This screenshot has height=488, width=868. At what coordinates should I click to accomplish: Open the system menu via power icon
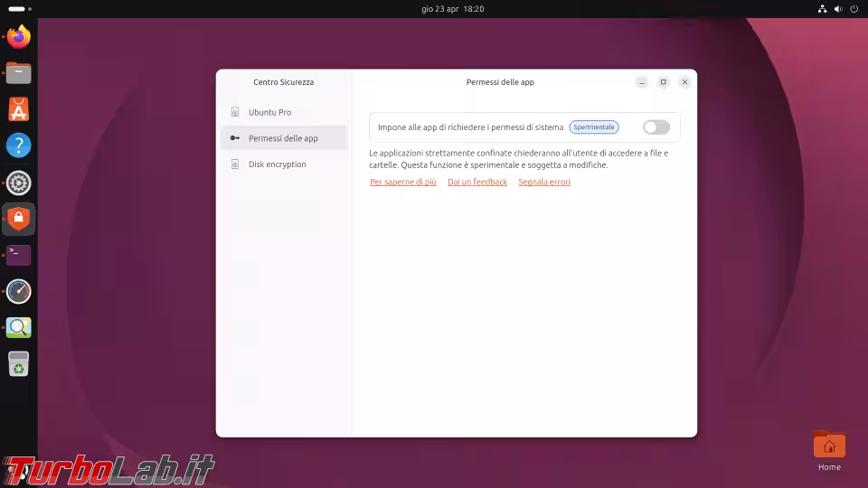(x=853, y=8)
